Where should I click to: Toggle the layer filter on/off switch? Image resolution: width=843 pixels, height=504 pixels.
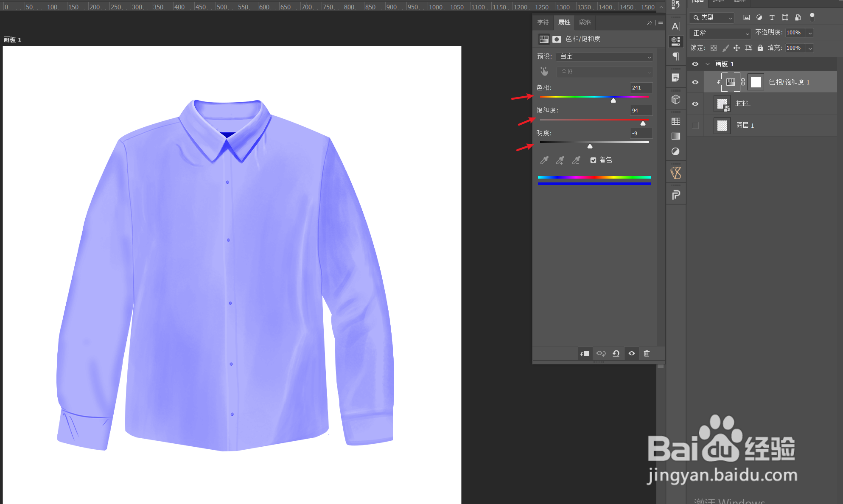(x=812, y=17)
